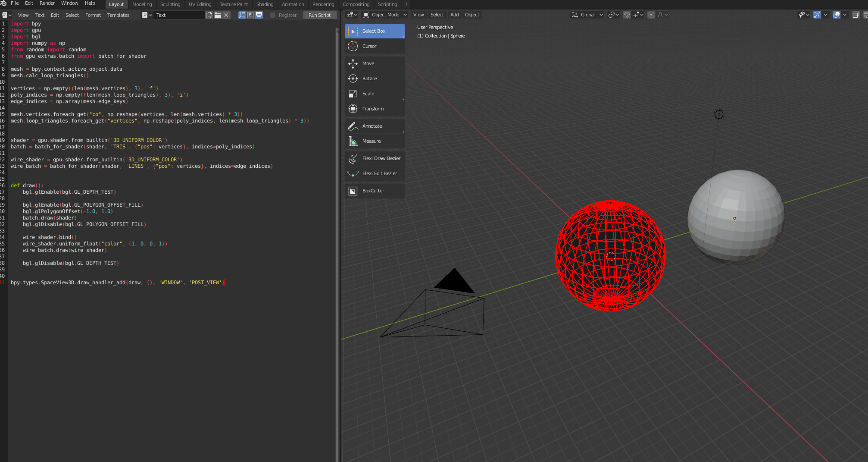The height and width of the screenshot is (462, 868).
Task: Open the Render menu
Action: click(47, 3)
